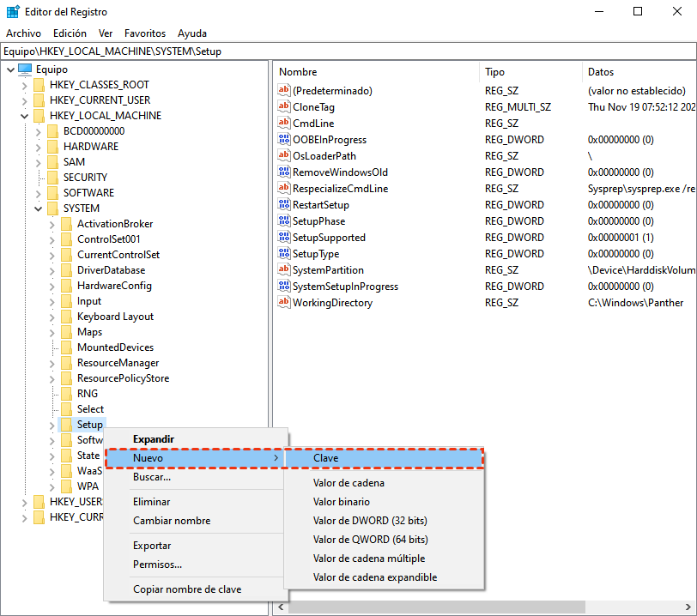Screen dimensions: 697x616
Task: Click the ab string icon next to CloneTag
Action: [x=282, y=106]
